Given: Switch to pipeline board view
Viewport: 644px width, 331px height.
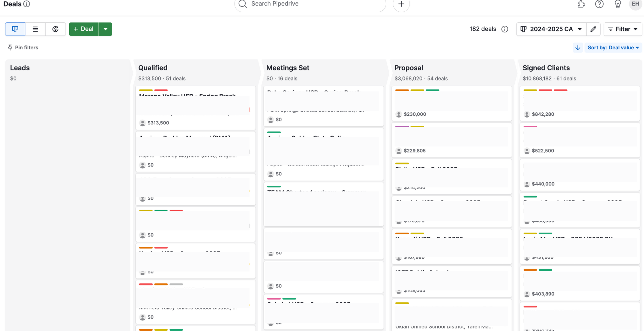Looking at the screenshot, I should tap(15, 29).
